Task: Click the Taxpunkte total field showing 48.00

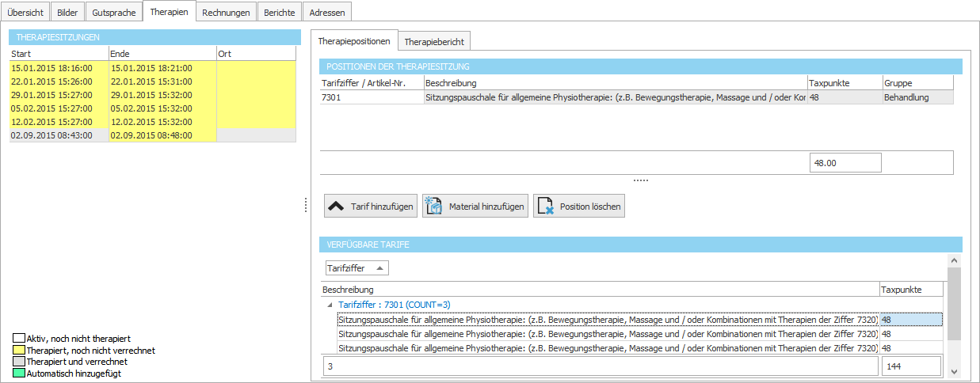Action: click(845, 162)
